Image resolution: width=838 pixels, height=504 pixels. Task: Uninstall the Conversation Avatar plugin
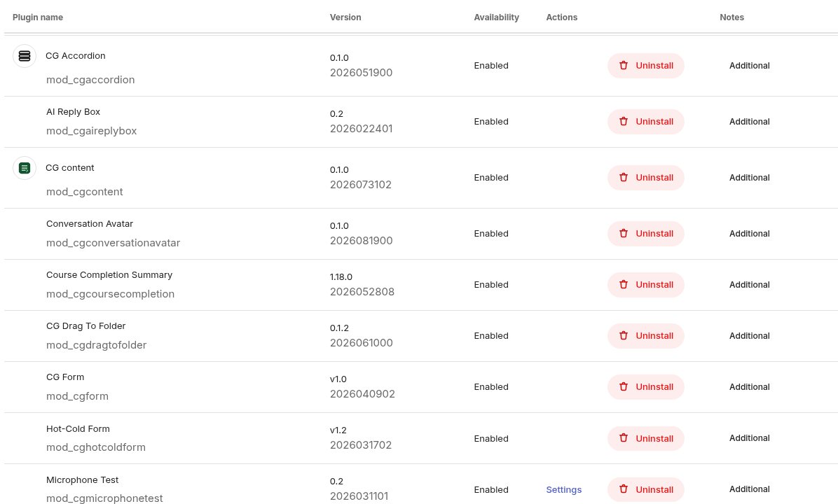pyautogui.click(x=645, y=234)
